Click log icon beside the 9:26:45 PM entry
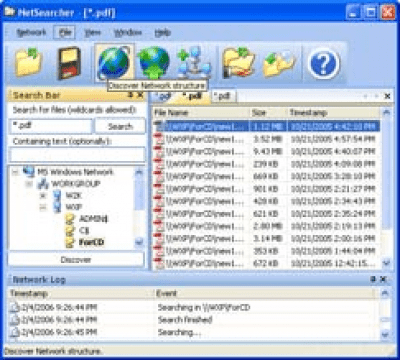The width and height of the screenshot is (400, 360). pyautogui.click(x=15, y=332)
